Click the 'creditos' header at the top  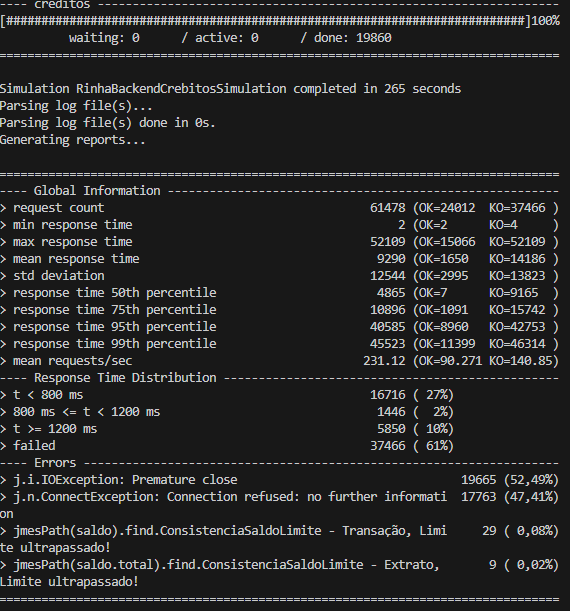[62, 5]
